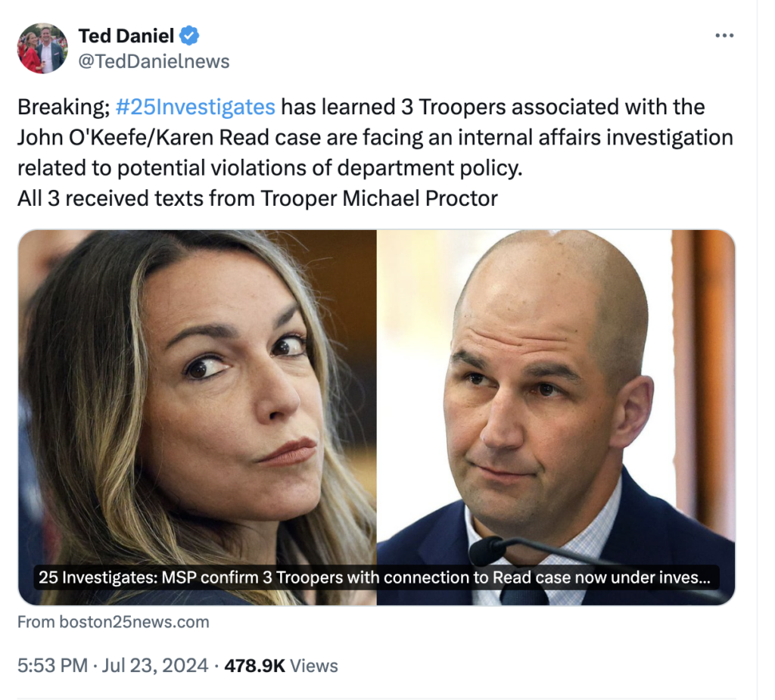Click the 5:53 PM time text
Viewport: 775px width, 700px height.
coord(47,666)
